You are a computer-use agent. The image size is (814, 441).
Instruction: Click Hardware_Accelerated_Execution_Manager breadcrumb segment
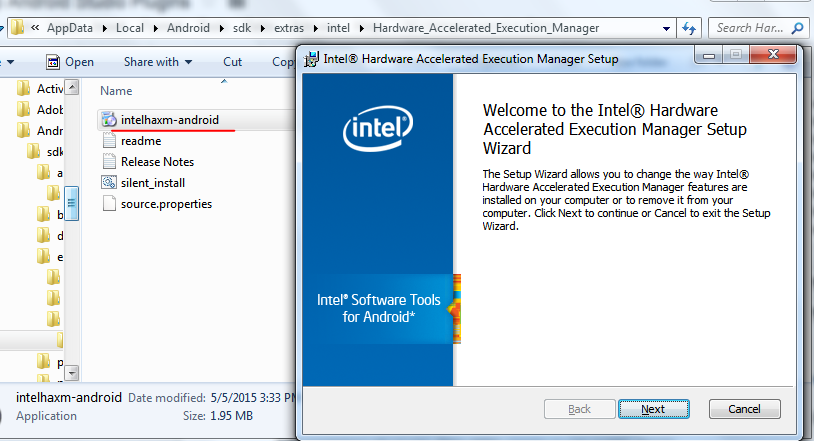(486, 28)
